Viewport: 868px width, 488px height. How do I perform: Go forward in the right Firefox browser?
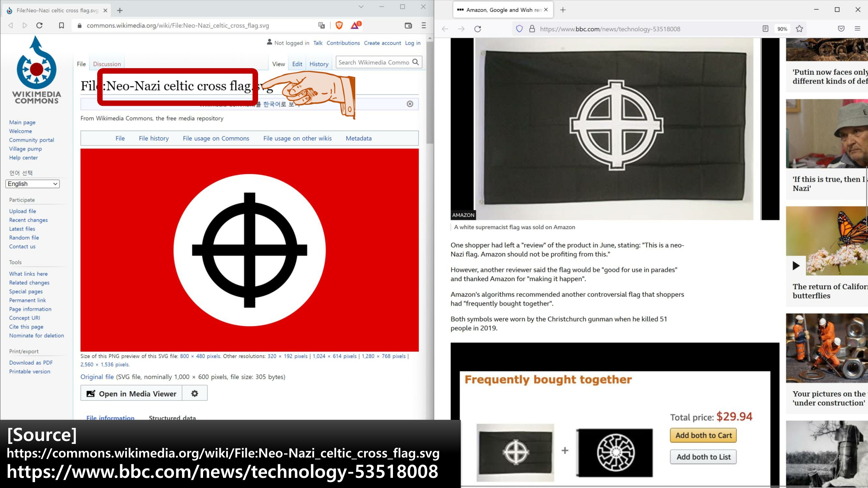point(461,29)
